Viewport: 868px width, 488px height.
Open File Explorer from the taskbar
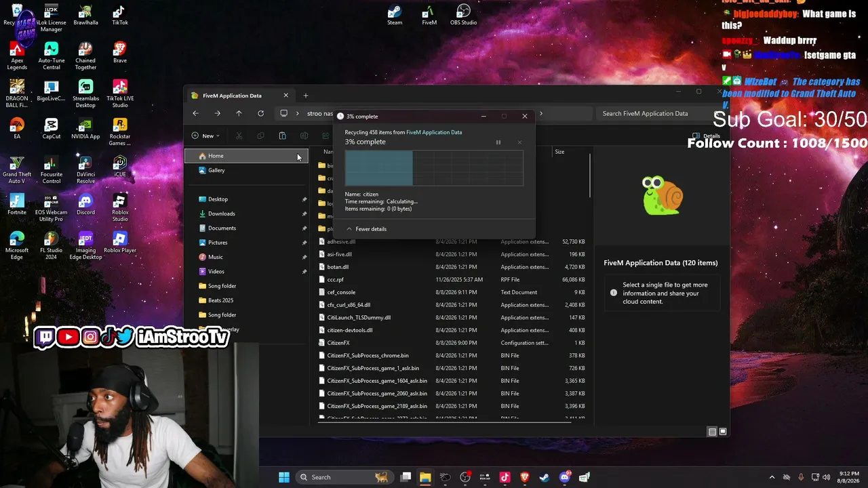pos(425,477)
